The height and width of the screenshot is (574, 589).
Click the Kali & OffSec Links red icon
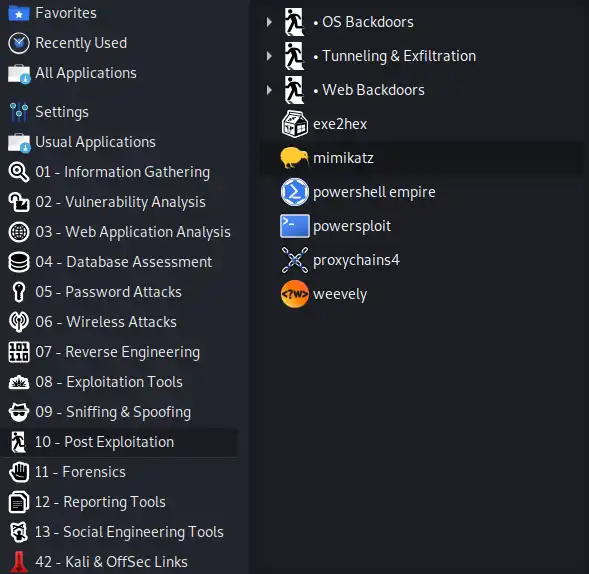(19, 562)
